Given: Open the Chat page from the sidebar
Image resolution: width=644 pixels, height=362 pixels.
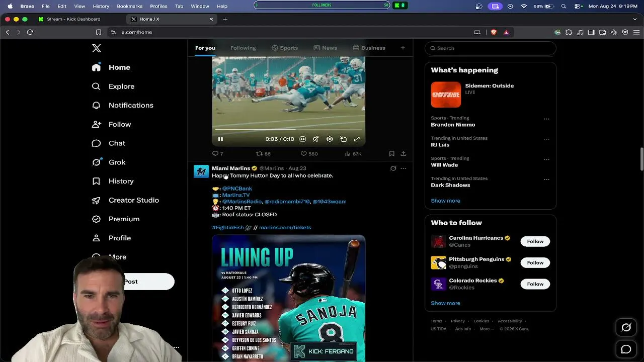Looking at the screenshot, I should [x=109, y=143].
